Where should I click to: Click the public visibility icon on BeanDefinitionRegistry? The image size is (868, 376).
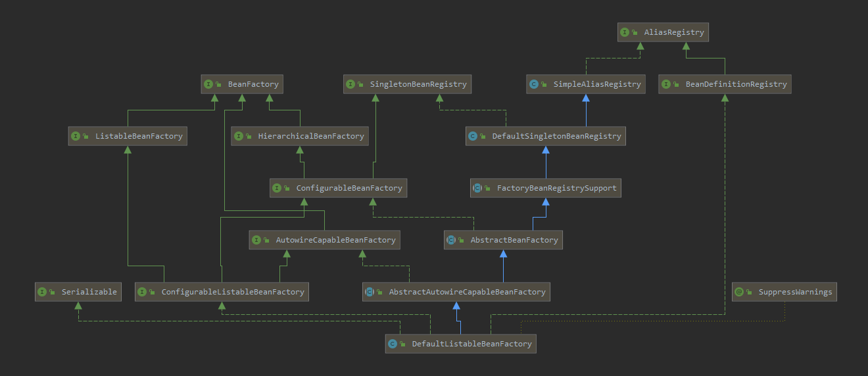point(677,85)
